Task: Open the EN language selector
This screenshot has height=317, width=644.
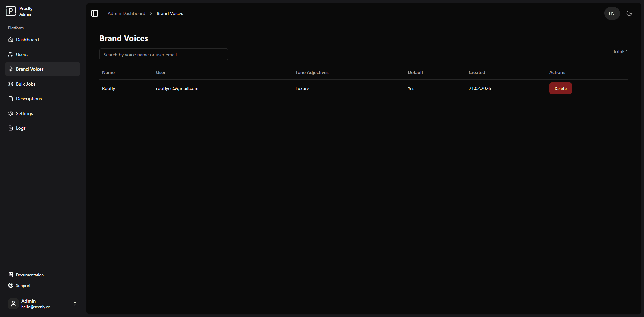Action: 612,13
